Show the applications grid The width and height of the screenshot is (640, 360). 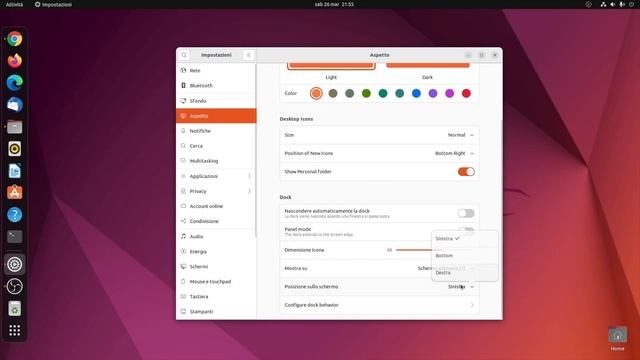coord(15,331)
